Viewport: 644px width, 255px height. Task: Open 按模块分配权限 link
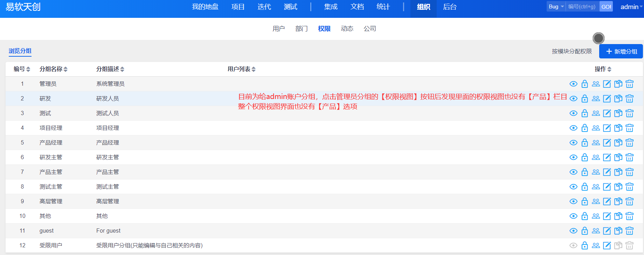(x=572, y=51)
